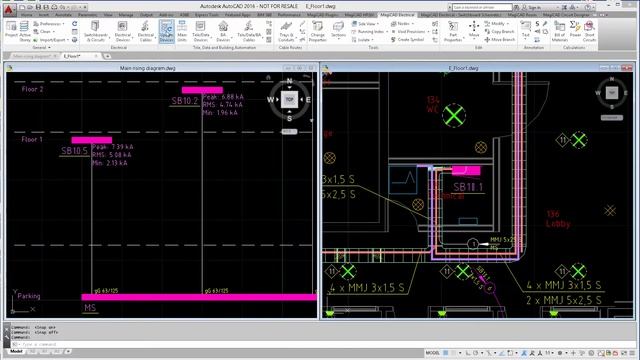Open the AutoCAD application menu button
The image size is (640, 360).
9,10
